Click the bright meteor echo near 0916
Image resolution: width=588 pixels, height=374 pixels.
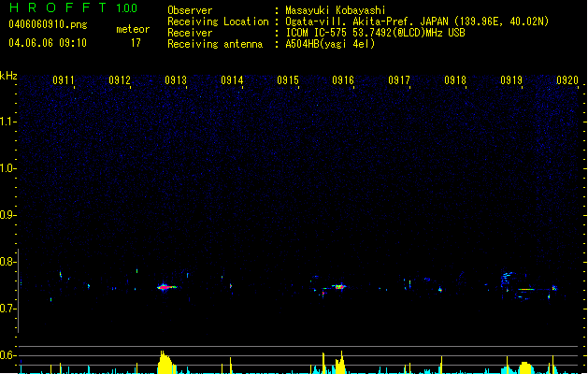pos(339,287)
